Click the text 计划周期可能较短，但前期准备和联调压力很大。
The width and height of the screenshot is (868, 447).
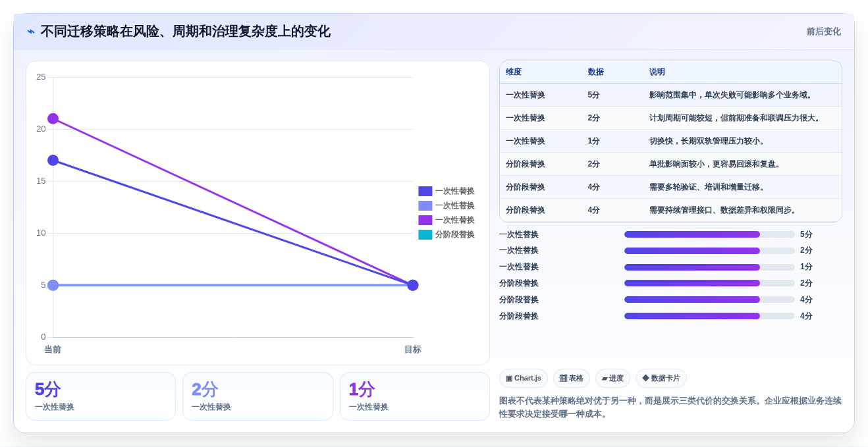[x=736, y=118]
